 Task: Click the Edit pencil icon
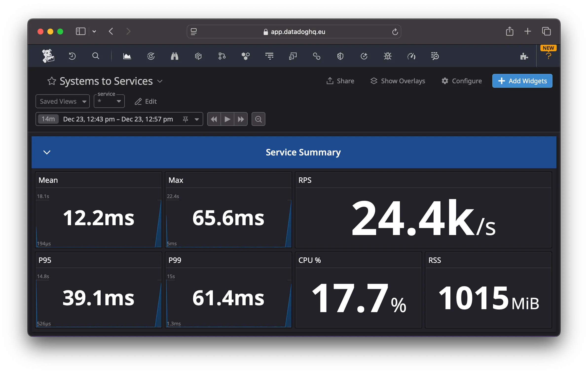[138, 101]
